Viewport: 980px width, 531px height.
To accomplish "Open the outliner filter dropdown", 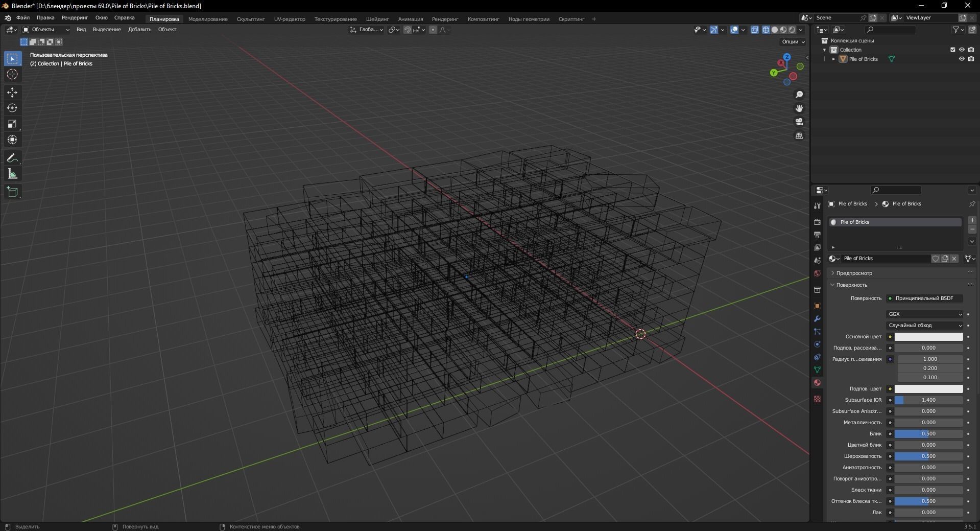I will (958, 30).
